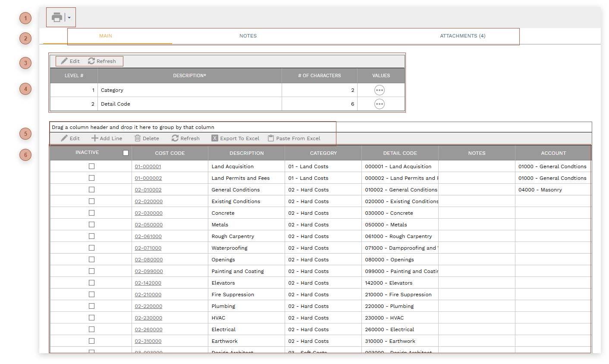609x364 pixels.
Task: Switch to the Notes tab
Action: click(x=248, y=36)
